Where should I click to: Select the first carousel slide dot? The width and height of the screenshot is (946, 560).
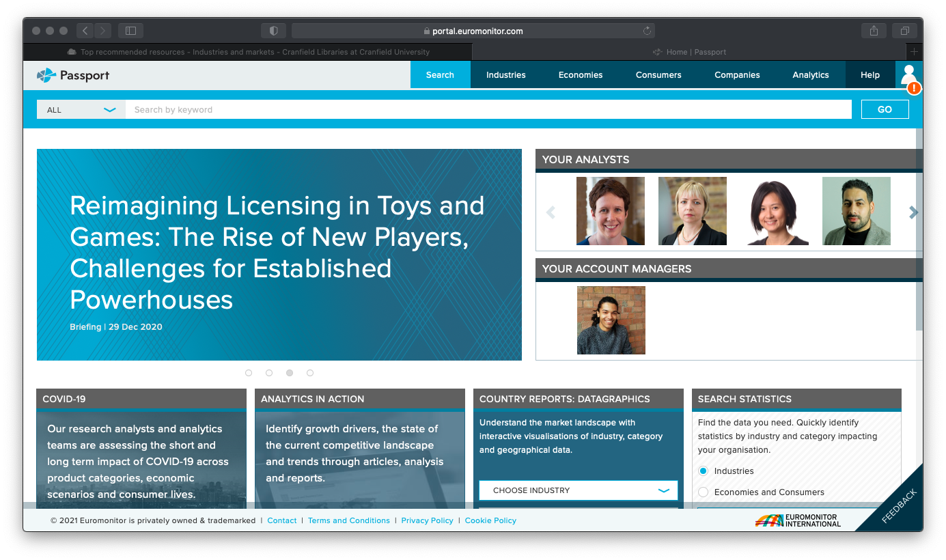249,373
